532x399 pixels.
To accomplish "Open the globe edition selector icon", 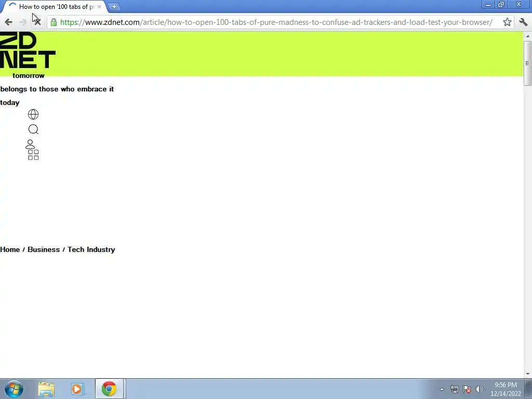I will (x=33, y=114).
